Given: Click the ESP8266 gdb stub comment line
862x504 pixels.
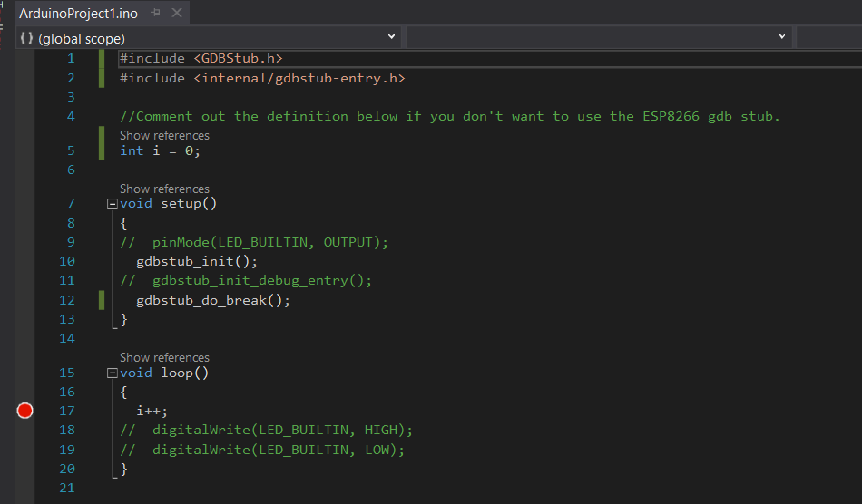Looking at the screenshot, I should (x=450, y=116).
